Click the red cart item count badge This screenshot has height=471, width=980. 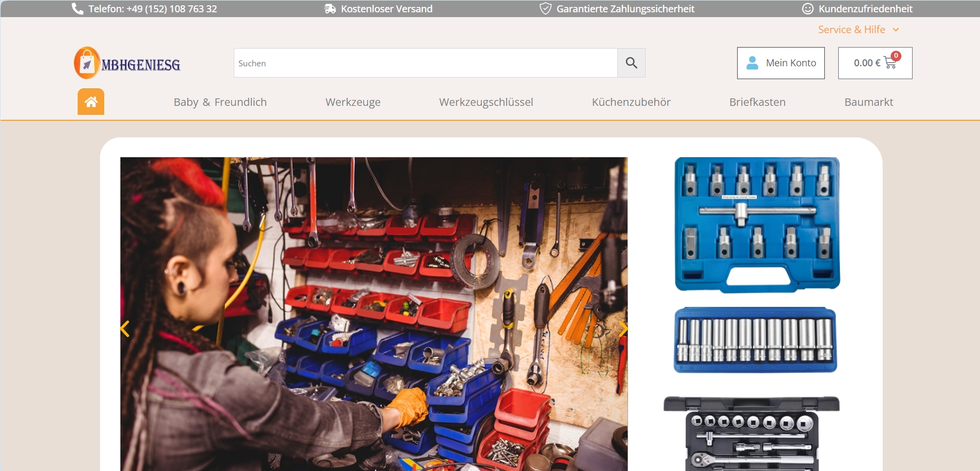[x=896, y=56]
